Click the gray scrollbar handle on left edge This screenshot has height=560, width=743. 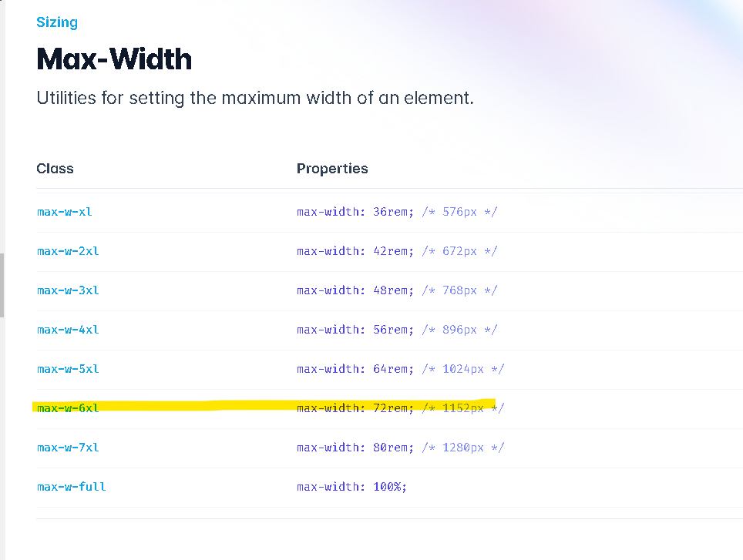[x=2, y=285]
